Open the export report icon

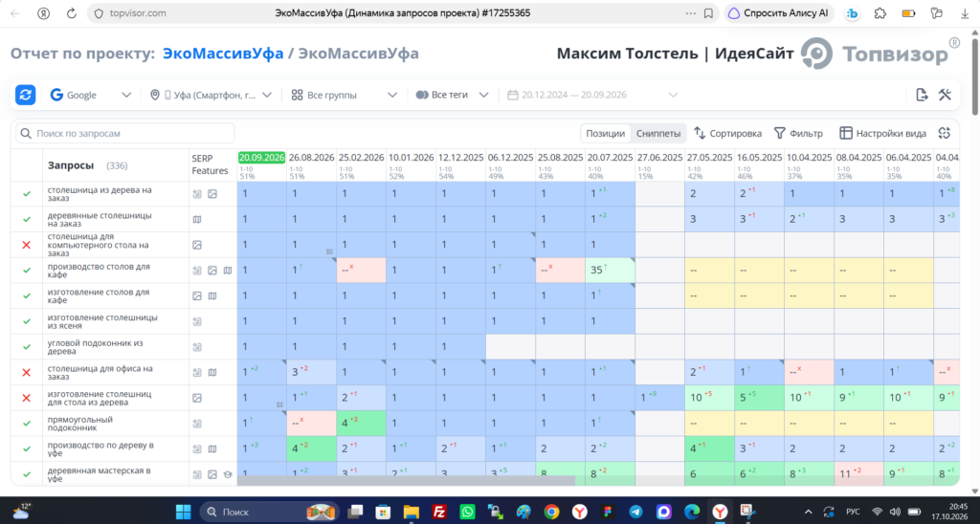[x=922, y=95]
